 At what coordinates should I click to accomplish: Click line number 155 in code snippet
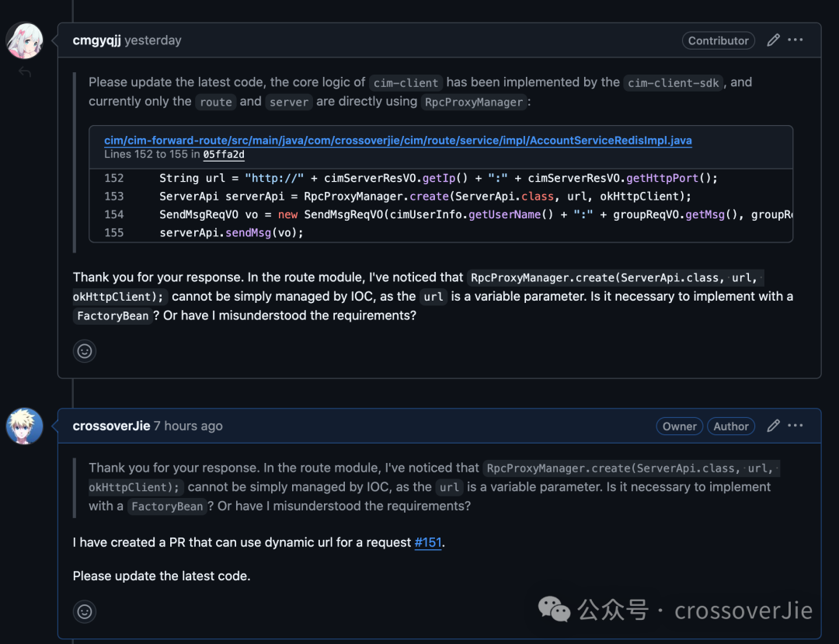(114, 233)
